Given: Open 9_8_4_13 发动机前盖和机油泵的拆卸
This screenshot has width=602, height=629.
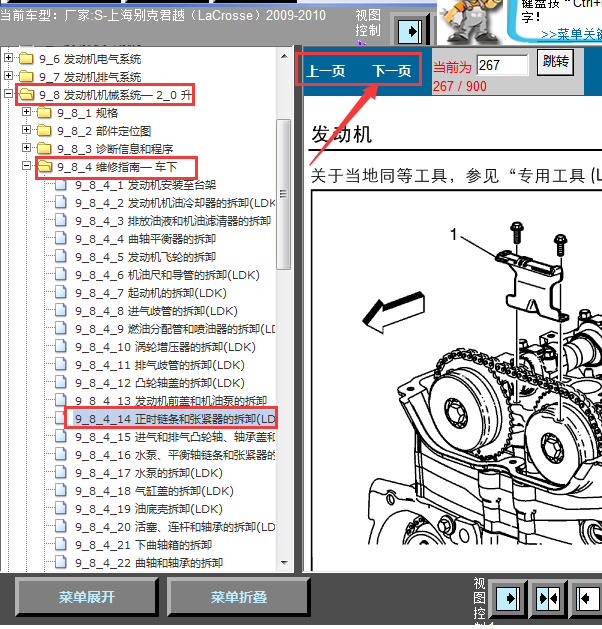Looking at the screenshot, I should pos(171,401).
